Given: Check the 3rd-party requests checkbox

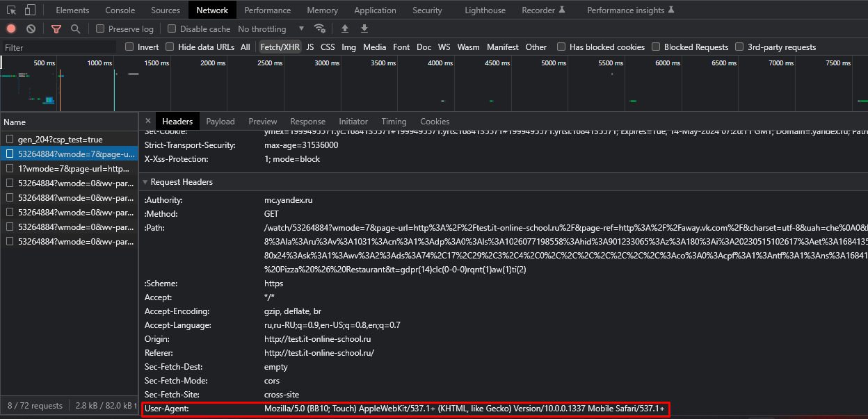Looking at the screenshot, I should point(740,47).
